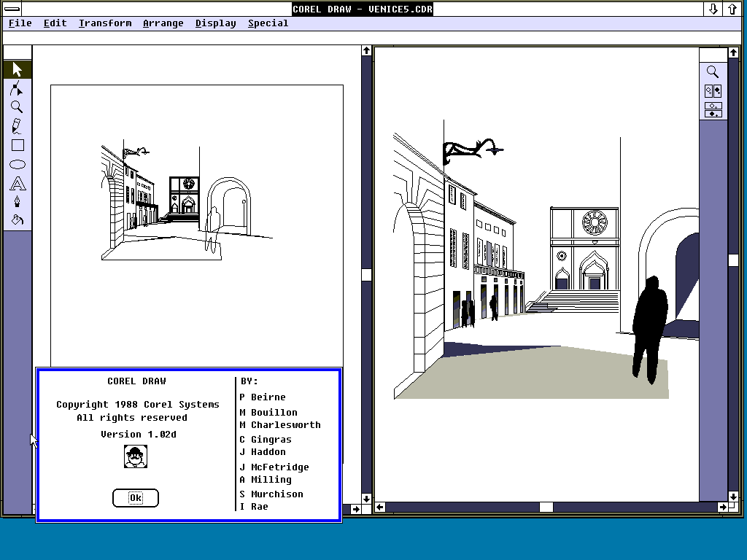Click 'COREL DRAW' heading in About dialog
This screenshot has width=747, height=560.
click(136, 381)
